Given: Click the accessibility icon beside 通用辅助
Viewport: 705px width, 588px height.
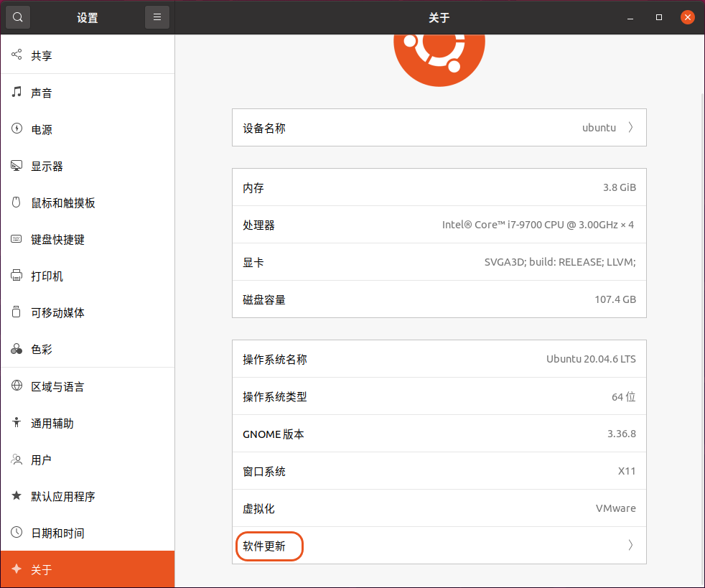Looking at the screenshot, I should pos(17,423).
